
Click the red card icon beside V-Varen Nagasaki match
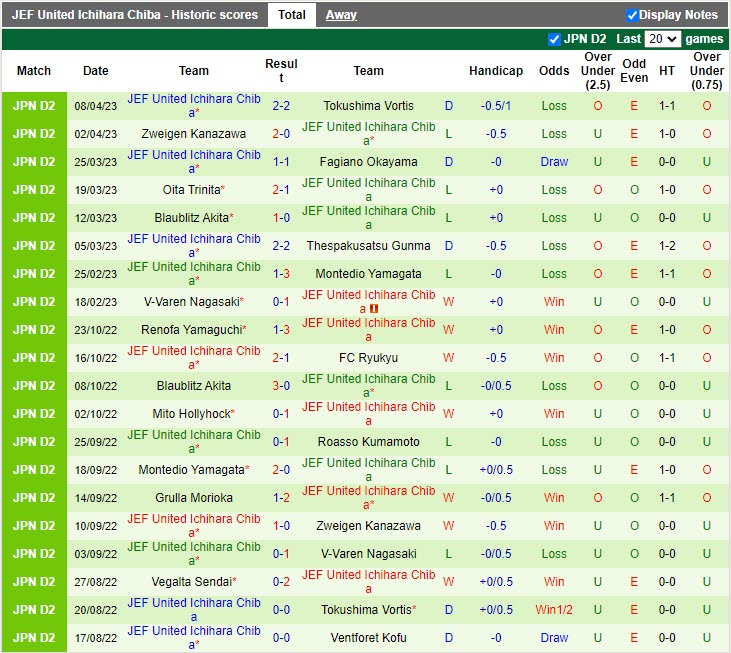pos(373,309)
